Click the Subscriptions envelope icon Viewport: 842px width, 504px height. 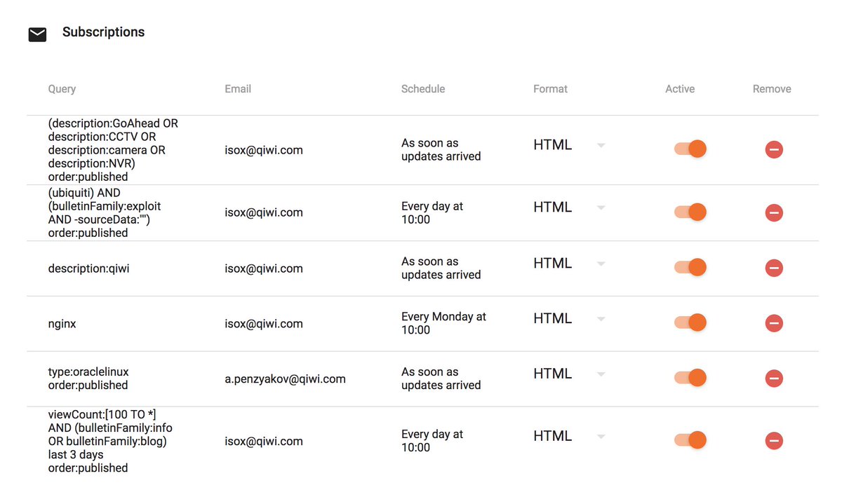[x=37, y=34]
